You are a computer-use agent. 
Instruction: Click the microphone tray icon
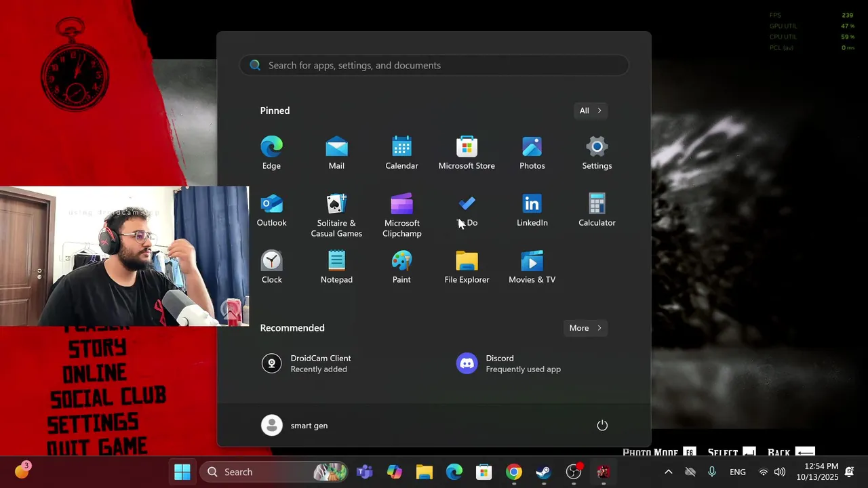[x=711, y=472]
